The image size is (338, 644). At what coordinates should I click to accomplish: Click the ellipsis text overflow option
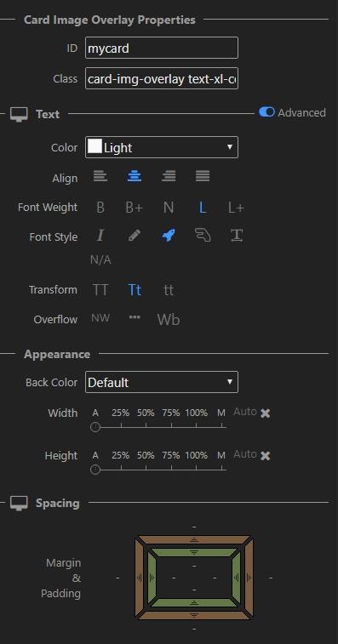pos(135,317)
